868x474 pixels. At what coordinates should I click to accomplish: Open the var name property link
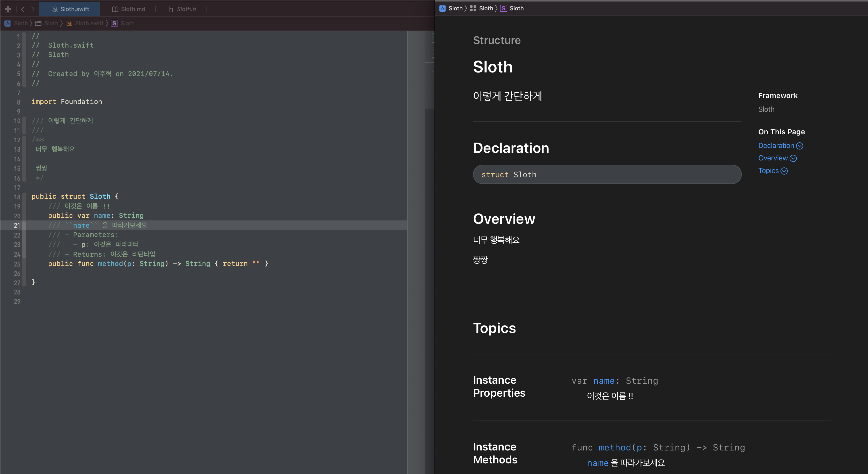pyautogui.click(x=604, y=381)
